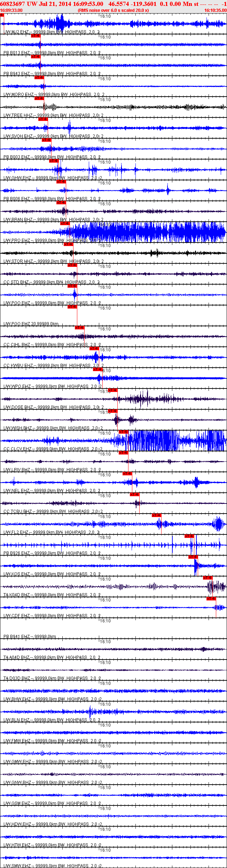This screenshot has height=868, width=227.
Task: Click the end time label 16:10:35.00
Action: coord(215,10)
